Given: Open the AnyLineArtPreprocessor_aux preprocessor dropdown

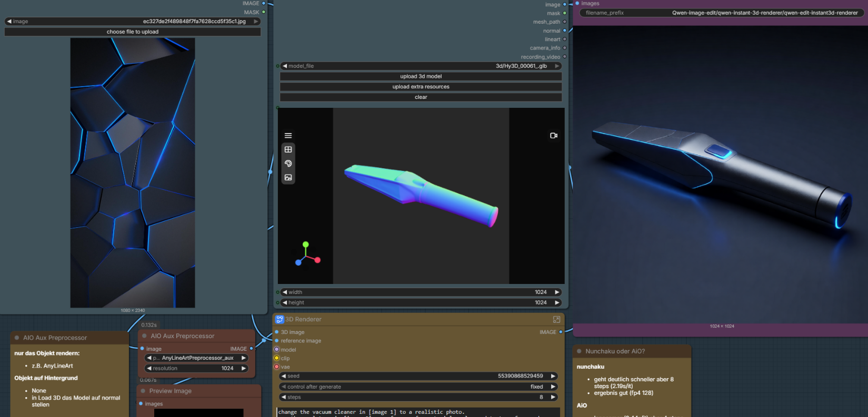Looking at the screenshot, I should (x=197, y=358).
